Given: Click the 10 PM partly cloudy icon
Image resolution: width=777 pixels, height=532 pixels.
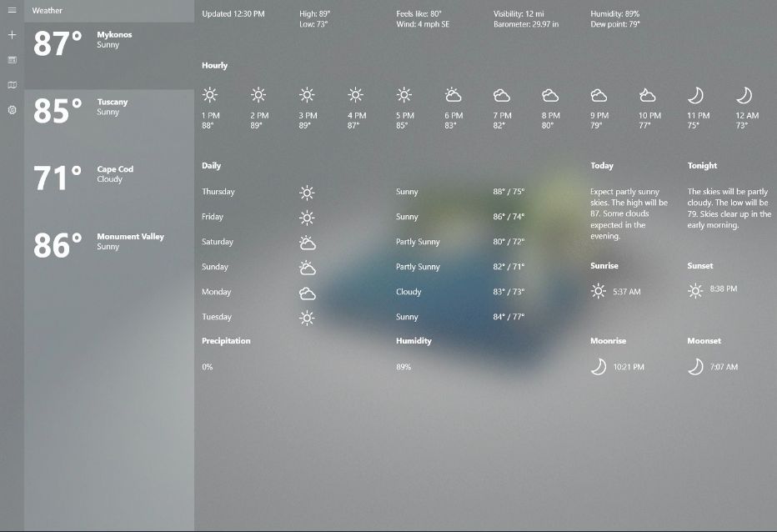Looking at the screenshot, I should point(647,95).
